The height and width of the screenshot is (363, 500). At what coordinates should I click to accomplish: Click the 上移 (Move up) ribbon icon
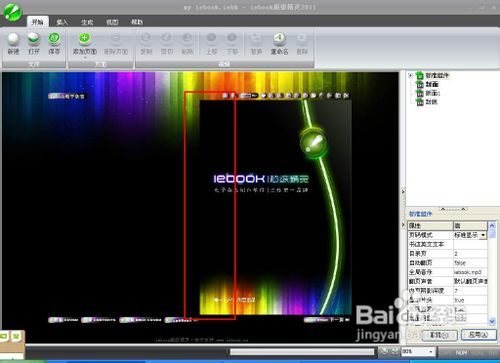pyautogui.click(x=211, y=44)
